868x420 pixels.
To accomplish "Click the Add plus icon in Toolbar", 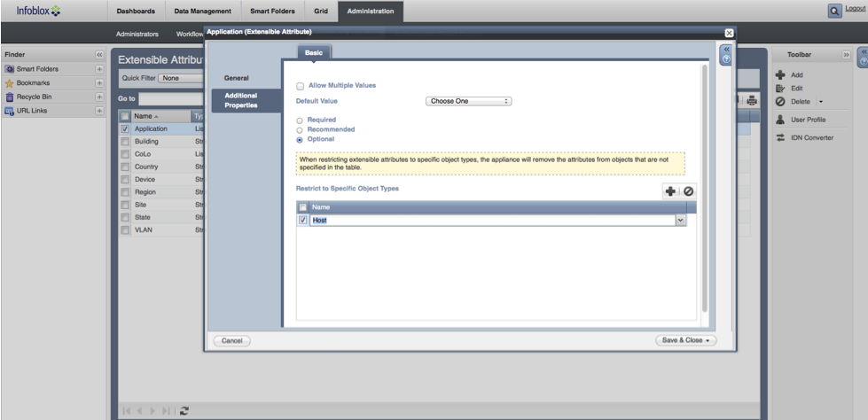I will click(780, 74).
